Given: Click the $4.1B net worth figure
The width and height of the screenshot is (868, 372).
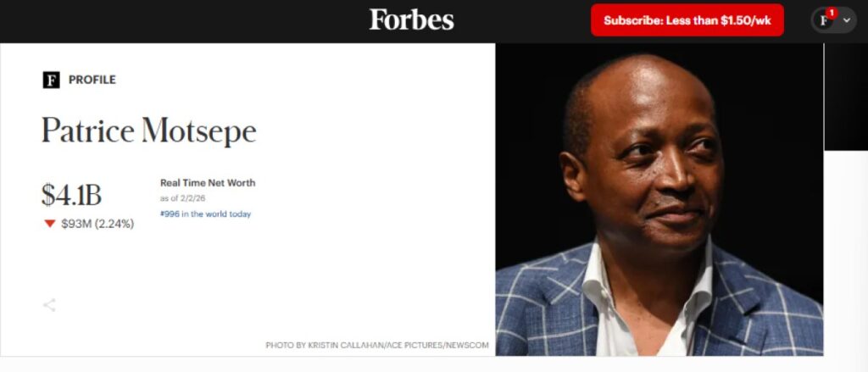Looking at the screenshot, I should pos(71,194).
